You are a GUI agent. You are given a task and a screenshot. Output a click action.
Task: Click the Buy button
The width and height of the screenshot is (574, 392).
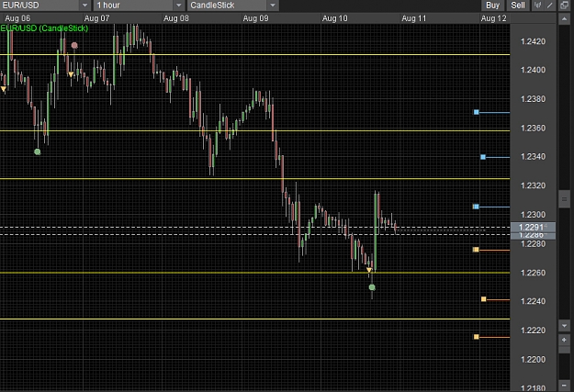click(x=492, y=6)
